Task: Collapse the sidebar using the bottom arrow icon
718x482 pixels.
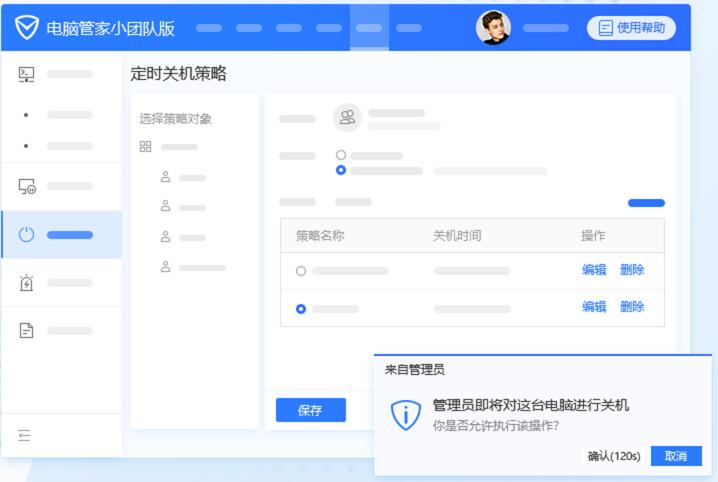Action: [25, 435]
